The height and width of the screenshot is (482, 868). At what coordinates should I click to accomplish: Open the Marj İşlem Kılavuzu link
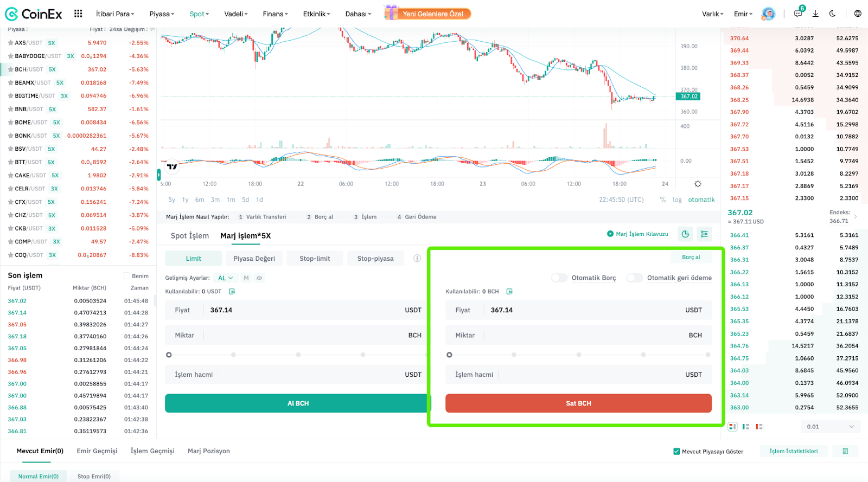tap(642, 234)
